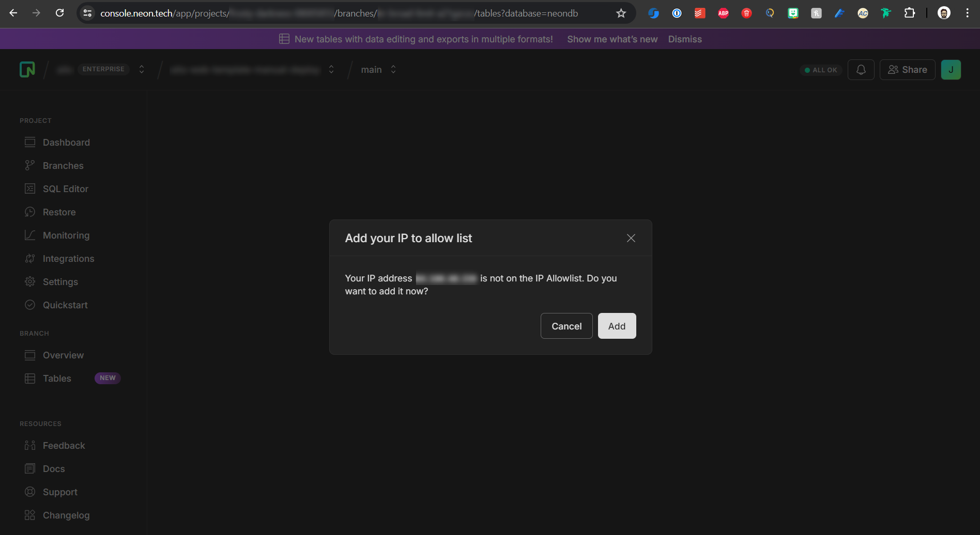Reload the browser page

60,13
